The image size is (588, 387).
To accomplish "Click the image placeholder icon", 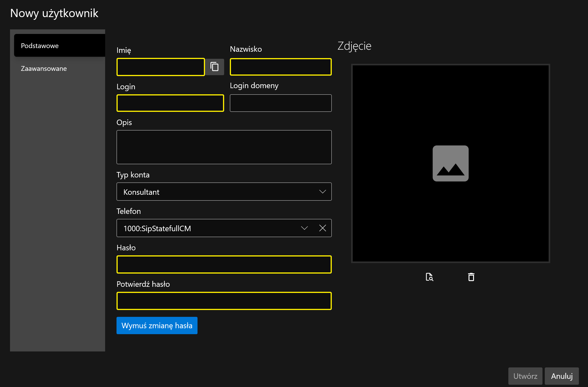I will (x=450, y=163).
